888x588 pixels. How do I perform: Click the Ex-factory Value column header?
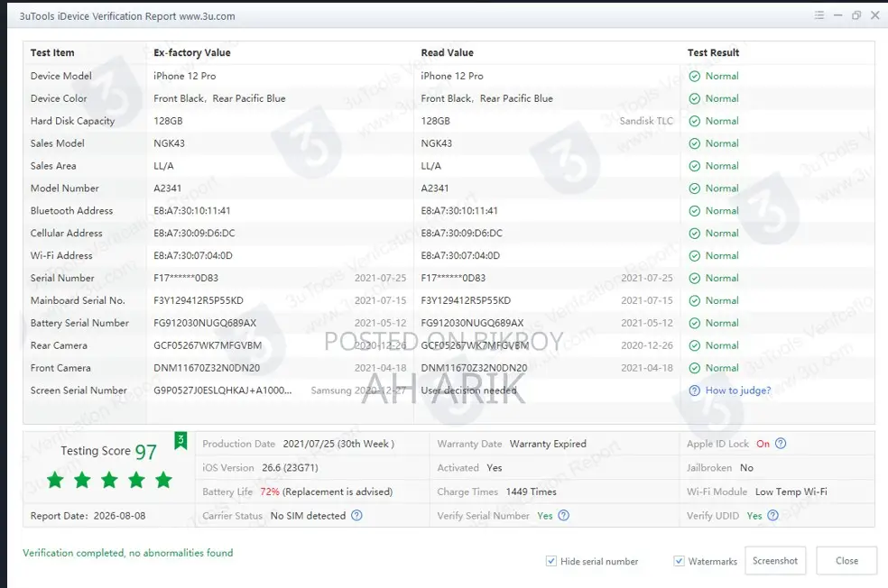click(x=192, y=52)
